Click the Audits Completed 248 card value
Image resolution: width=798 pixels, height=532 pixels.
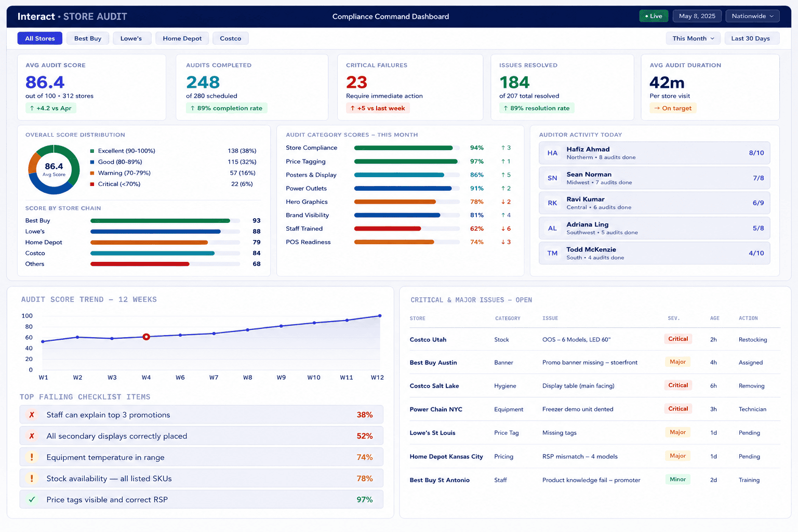point(203,82)
